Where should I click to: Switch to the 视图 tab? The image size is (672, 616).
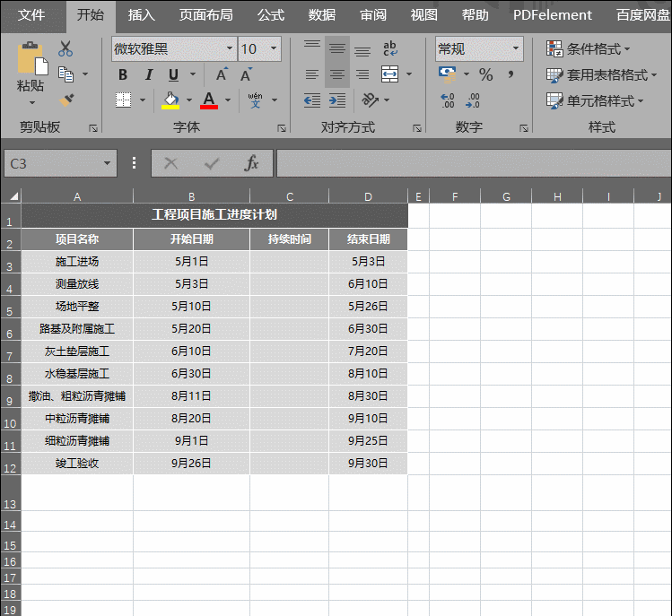423,15
